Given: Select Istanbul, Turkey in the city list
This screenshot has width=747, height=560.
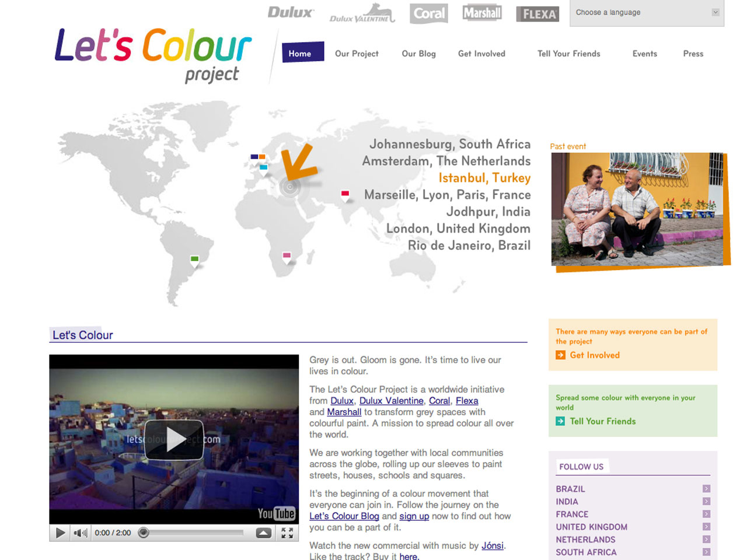Looking at the screenshot, I should point(484,178).
